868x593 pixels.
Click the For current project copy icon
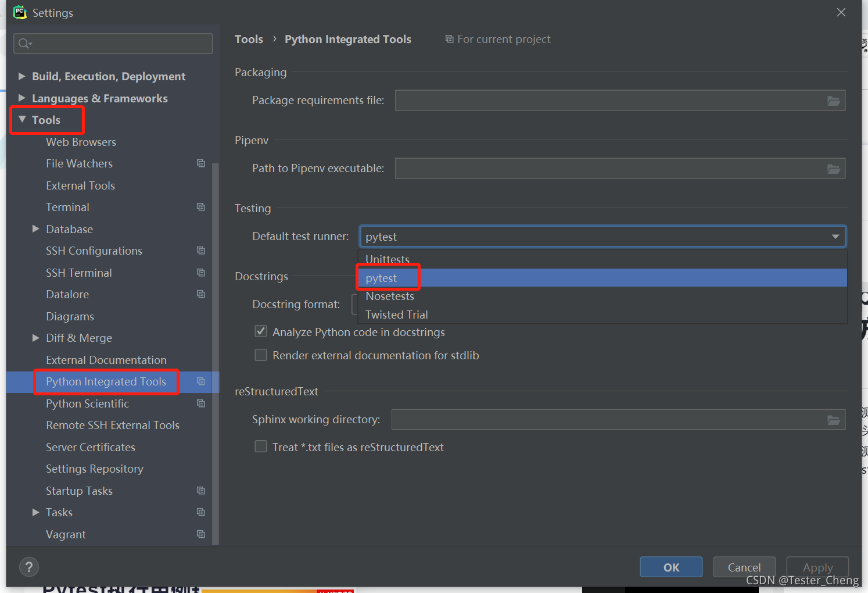coord(449,39)
